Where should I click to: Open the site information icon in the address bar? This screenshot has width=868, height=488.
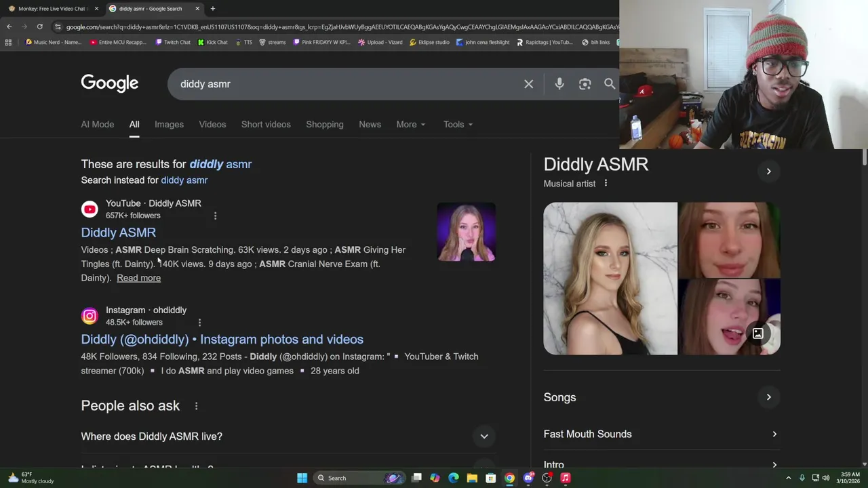tap(58, 26)
